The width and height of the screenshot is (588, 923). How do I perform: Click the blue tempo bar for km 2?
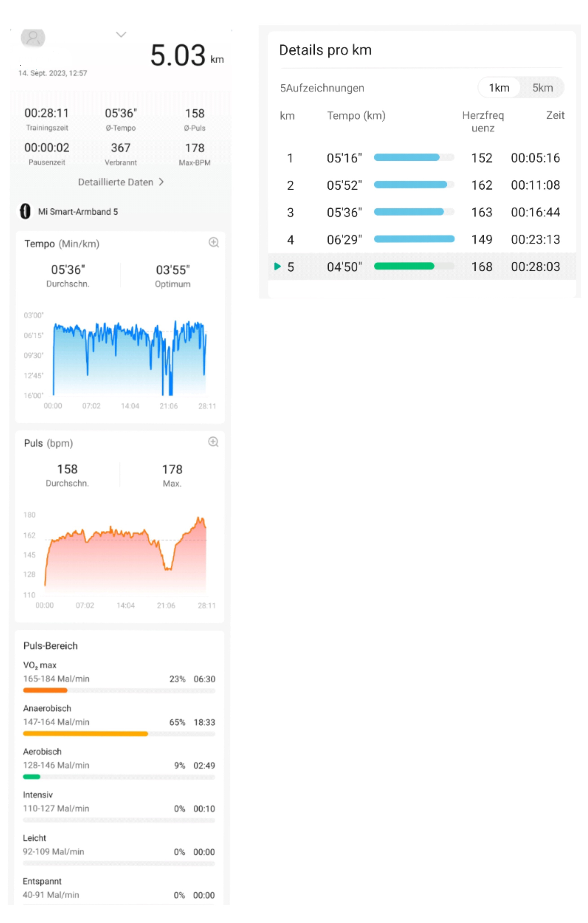coord(410,185)
